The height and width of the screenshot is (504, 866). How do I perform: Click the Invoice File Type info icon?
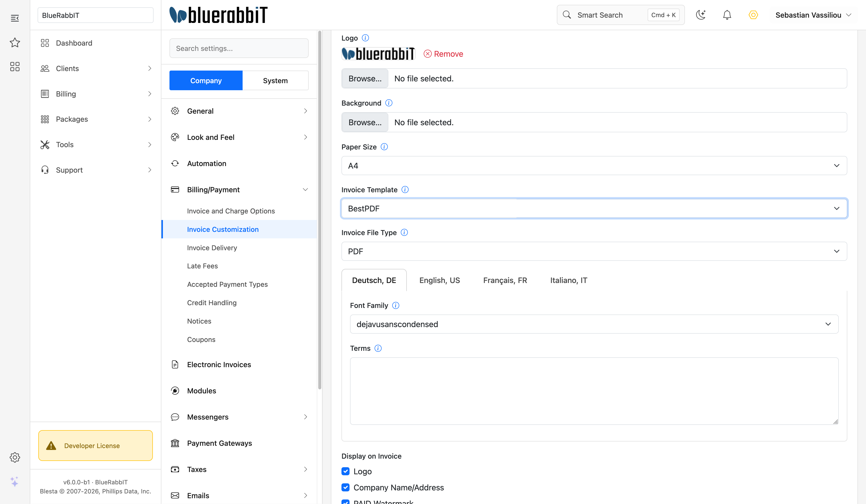point(405,232)
